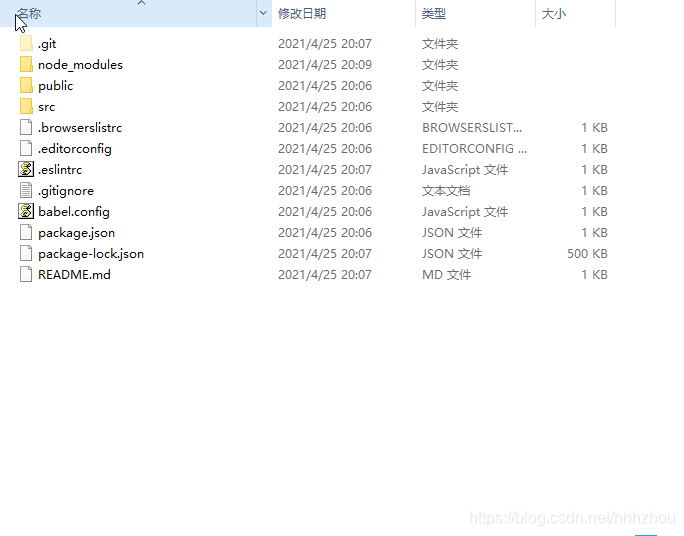
Task: Select the .browserslistrc file icon
Action: (26, 127)
